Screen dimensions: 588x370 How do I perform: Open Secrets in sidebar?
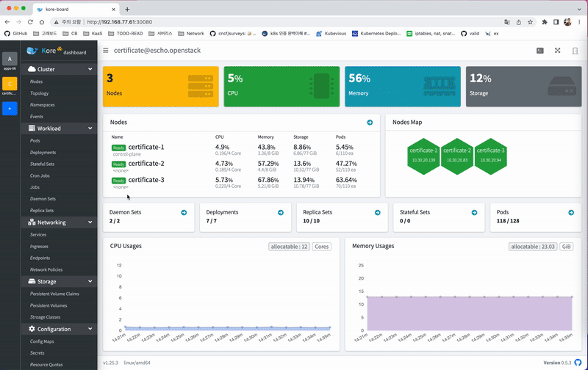37,353
